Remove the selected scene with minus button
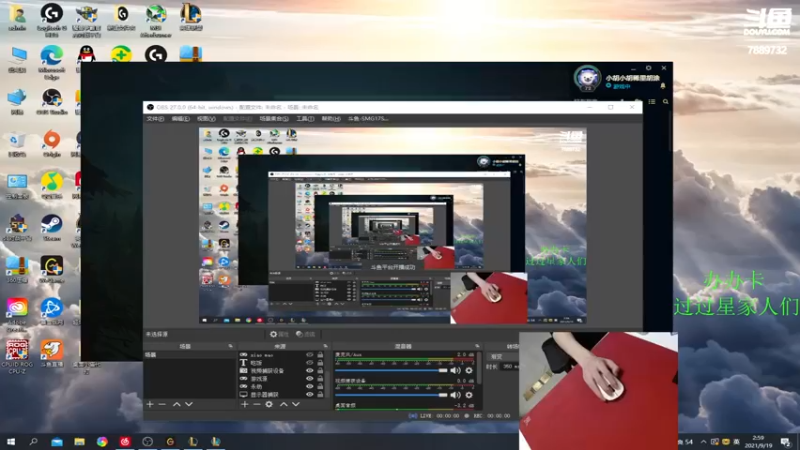This screenshot has height=450, width=800. point(162,404)
